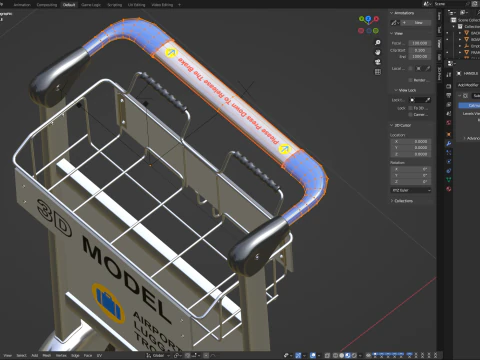Select rendered viewport shading mode
480x360 pixels.
[354, 355]
